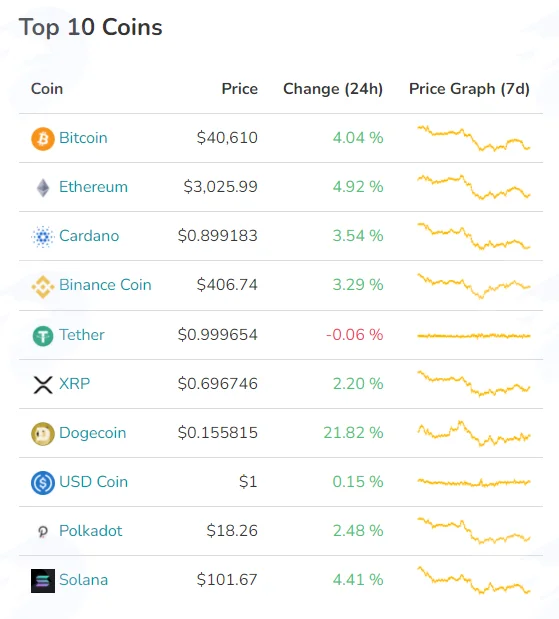This screenshot has width=559, height=619.
Task: Click the XRP cross logo icon
Action: pos(43,385)
